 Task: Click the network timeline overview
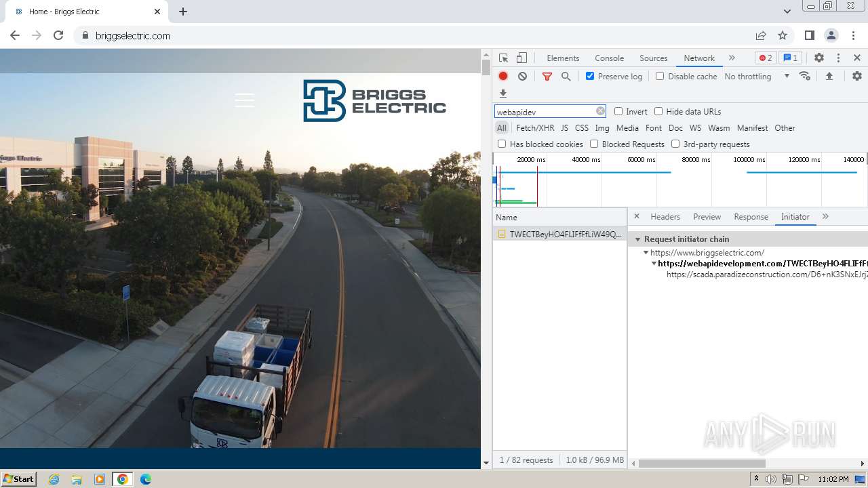tap(680, 180)
